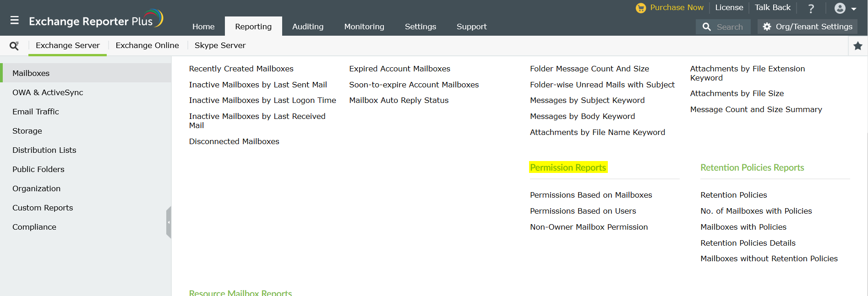Click into the Search input field
Screen dimensions: 868x296
[x=730, y=27]
